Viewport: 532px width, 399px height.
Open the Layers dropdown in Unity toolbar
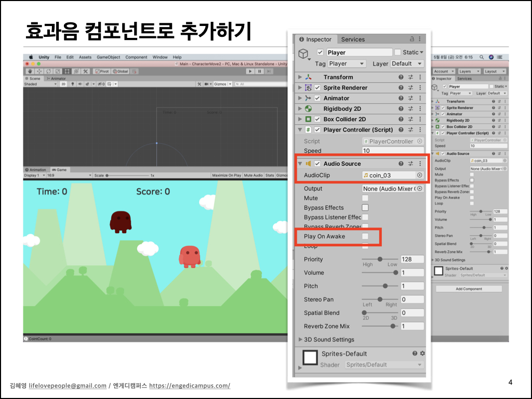[x=469, y=71]
